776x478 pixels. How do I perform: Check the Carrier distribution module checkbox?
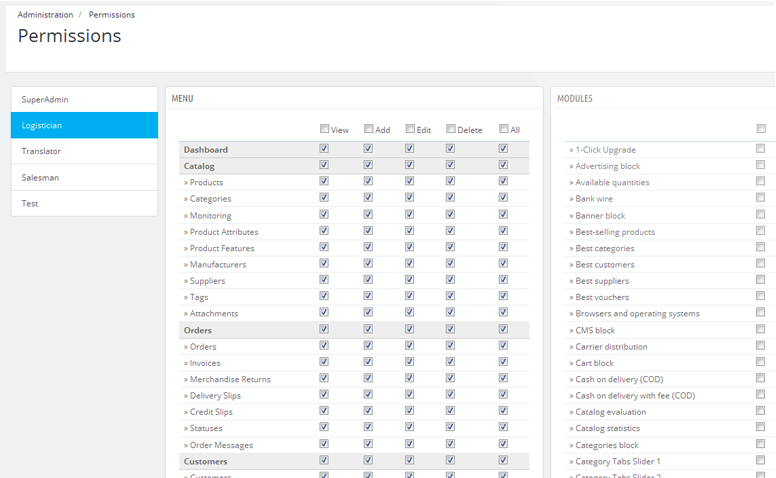coord(761,345)
